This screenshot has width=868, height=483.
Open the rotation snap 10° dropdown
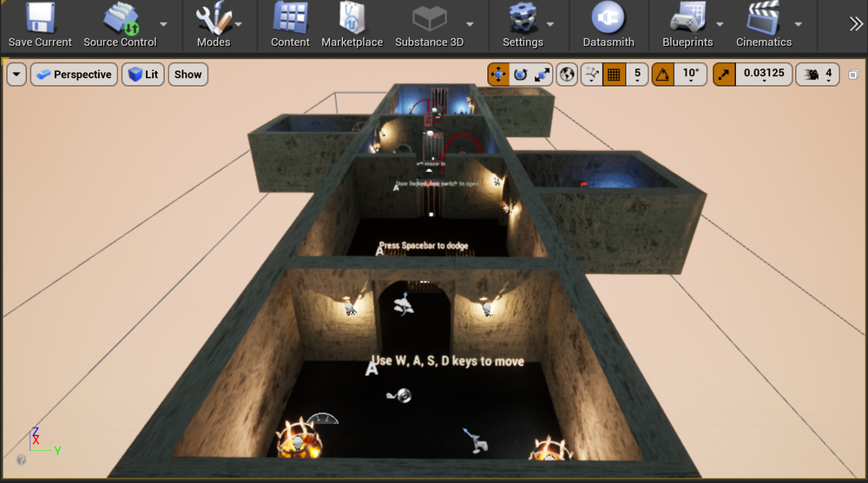coord(691,75)
